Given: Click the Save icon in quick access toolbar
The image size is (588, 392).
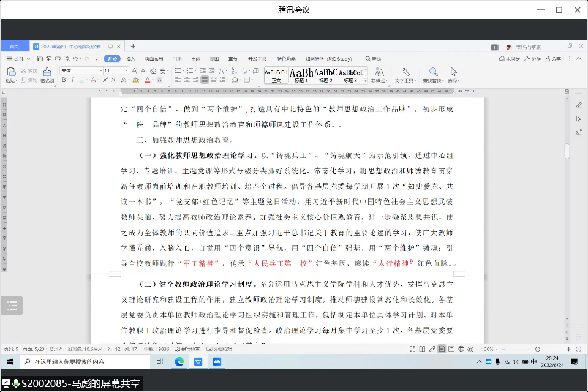Looking at the screenshot, I should [x=40, y=59].
